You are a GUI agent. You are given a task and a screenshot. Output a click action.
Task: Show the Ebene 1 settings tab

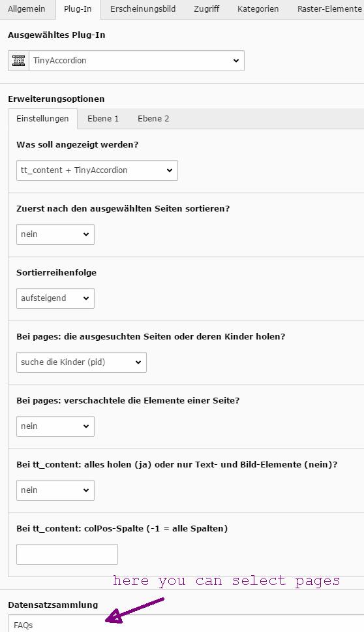(103, 119)
